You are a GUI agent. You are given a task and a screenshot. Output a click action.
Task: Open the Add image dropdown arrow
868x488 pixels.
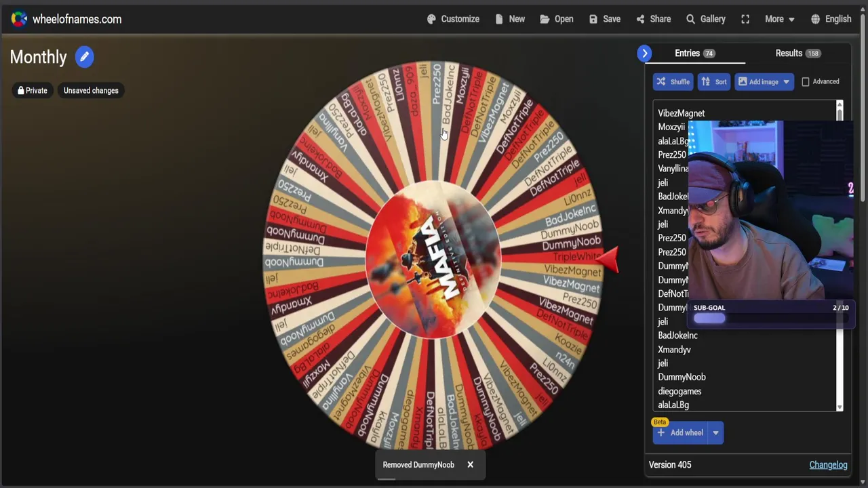(x=786, y=81)
